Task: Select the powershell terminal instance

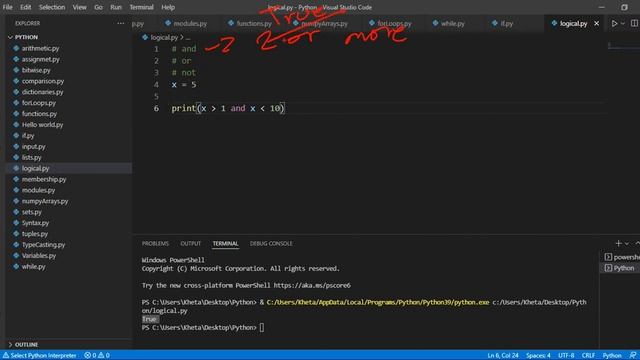Action: 622,257
